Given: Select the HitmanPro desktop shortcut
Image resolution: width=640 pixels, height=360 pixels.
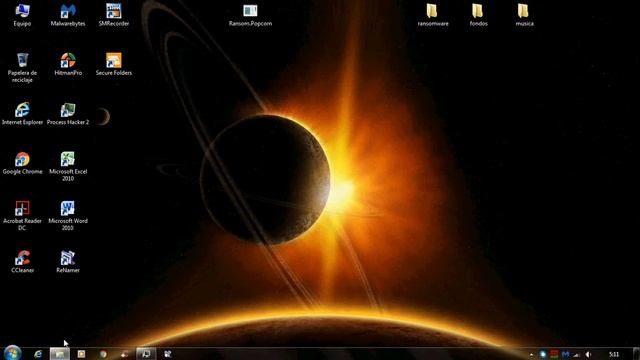Looking at the screenshot, I should click(68, 64).
